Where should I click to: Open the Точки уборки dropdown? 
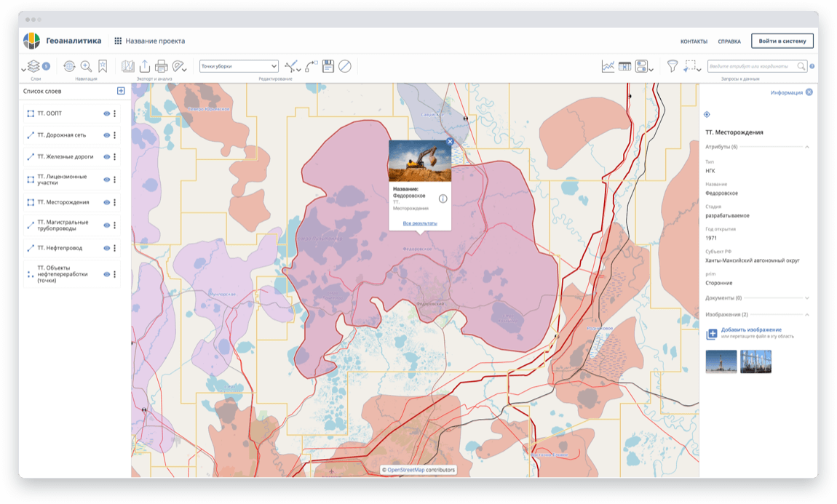(x=239, y=66)
